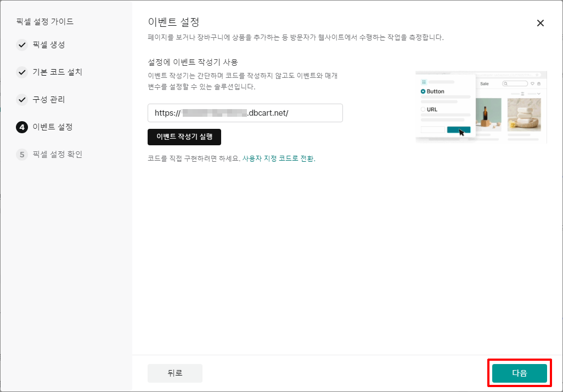Screen dimensions: 563x392
Task: Close the 이벤트 설정 dialog with X
Action: [541, 23]
